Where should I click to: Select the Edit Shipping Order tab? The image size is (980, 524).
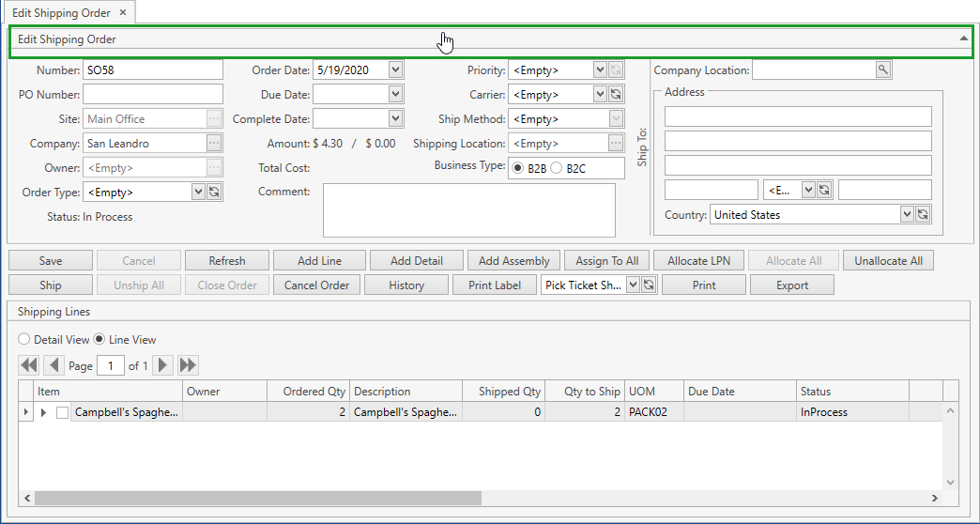61,13
